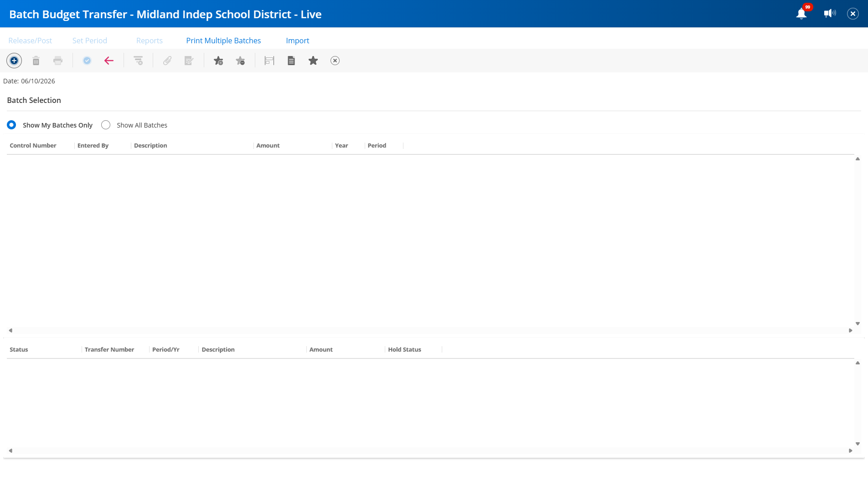Screen dimensions: 868x491
Task: Click the Date: 06/10/2026 text
Action: pos(29,81)
